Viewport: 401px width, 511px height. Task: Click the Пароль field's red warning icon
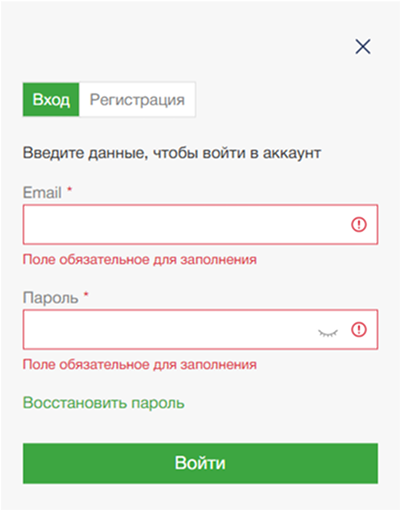[x=359, y=329]
